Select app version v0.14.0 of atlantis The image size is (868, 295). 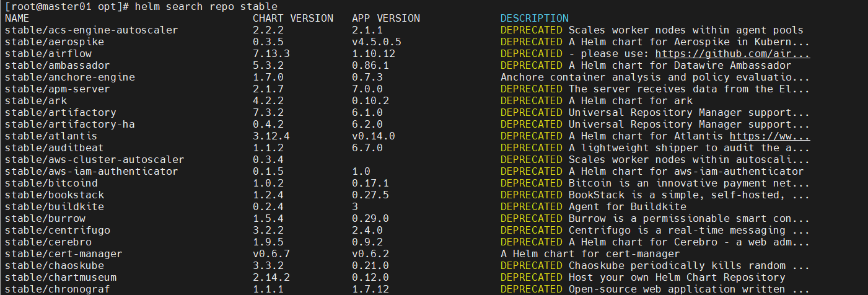pos(374,136)
